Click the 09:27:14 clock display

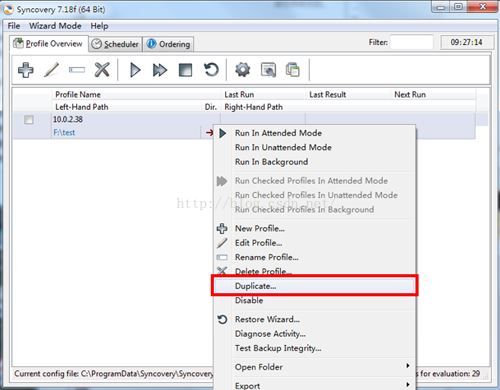tap(466, 42)
